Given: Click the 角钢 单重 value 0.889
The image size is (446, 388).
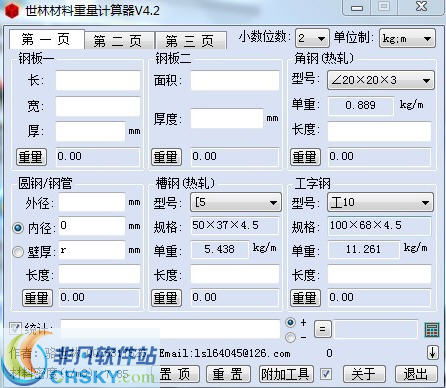Looking at the screenshot, I should click(361, 106).
